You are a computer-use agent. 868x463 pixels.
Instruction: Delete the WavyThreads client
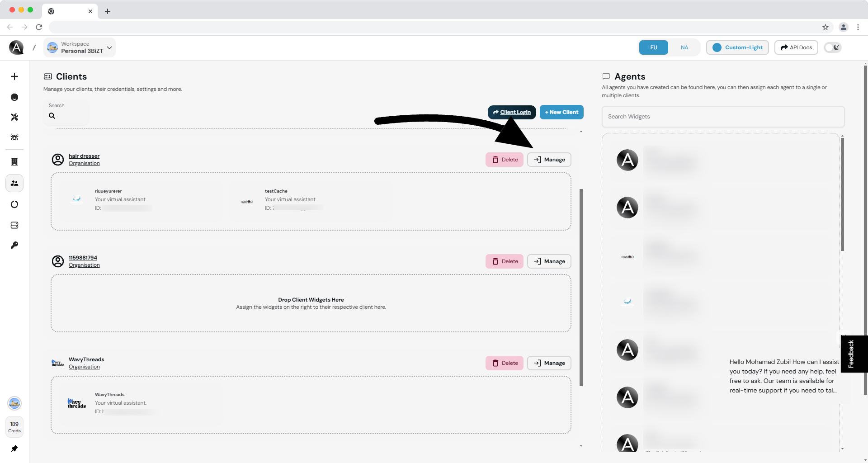coord(505,363)
